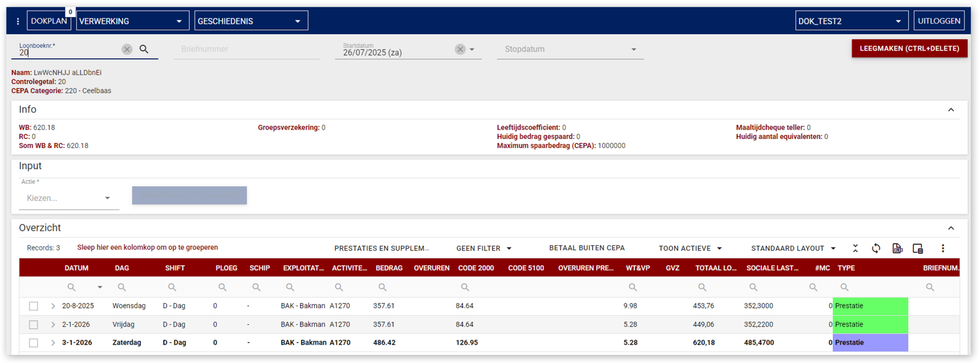The image size is (980, 363).
Task: Select the checkbox for row 2-1-2026
Action: pyautogui.click(x=34, y=324)
